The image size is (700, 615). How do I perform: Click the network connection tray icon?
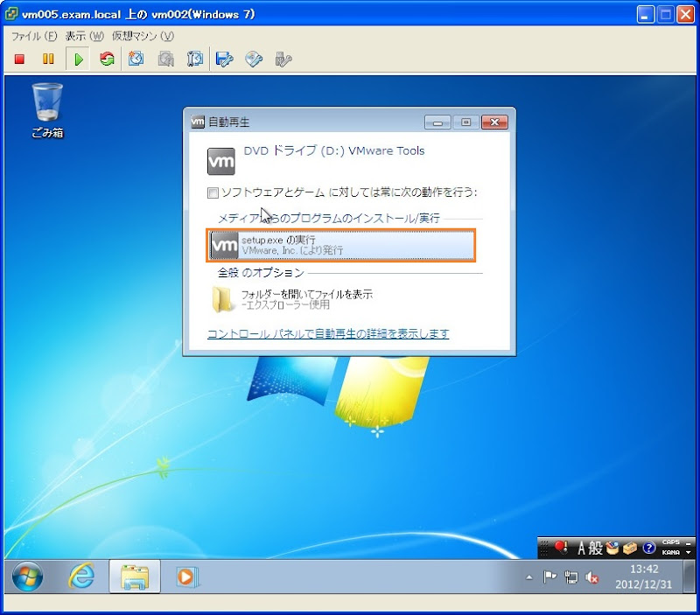click(x=570, y=577)
